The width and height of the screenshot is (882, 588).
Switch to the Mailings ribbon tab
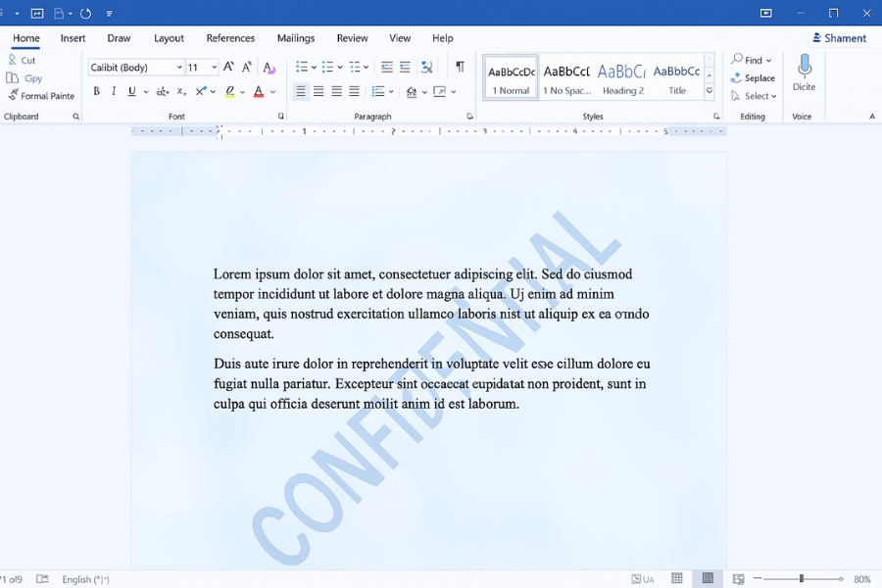pyautogui.click(x=295, y=38)
